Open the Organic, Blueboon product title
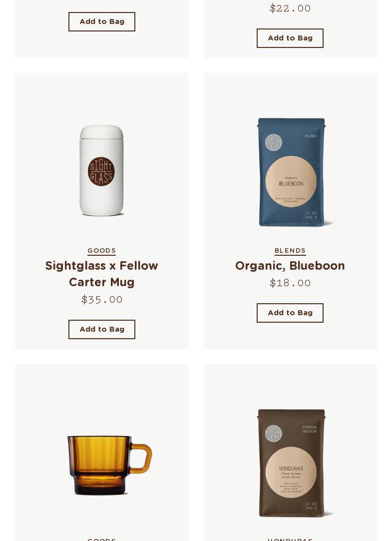The image size is (392, 541). click(x=290, y=266)
